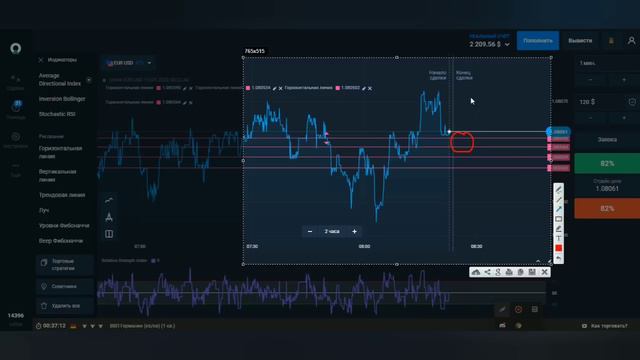This screenshot has height=360, width=640.
Task: Open the Советники section
Action: point(64,287)
